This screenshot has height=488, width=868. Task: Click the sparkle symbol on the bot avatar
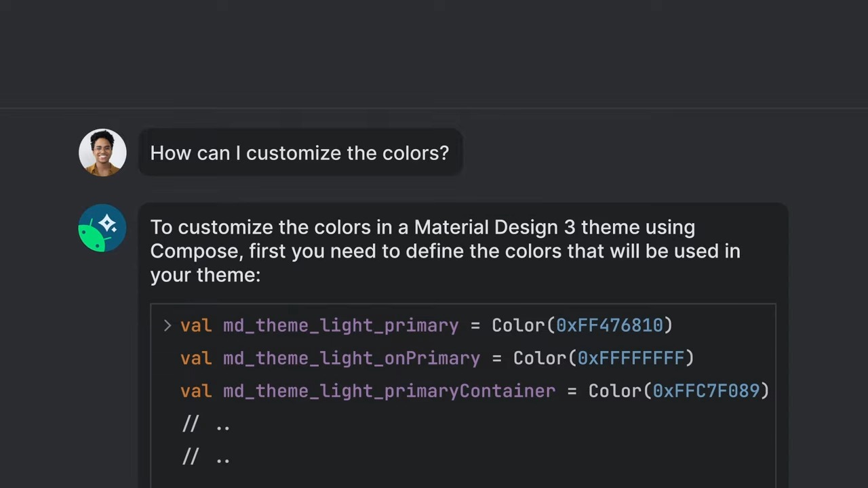point(108,222)
